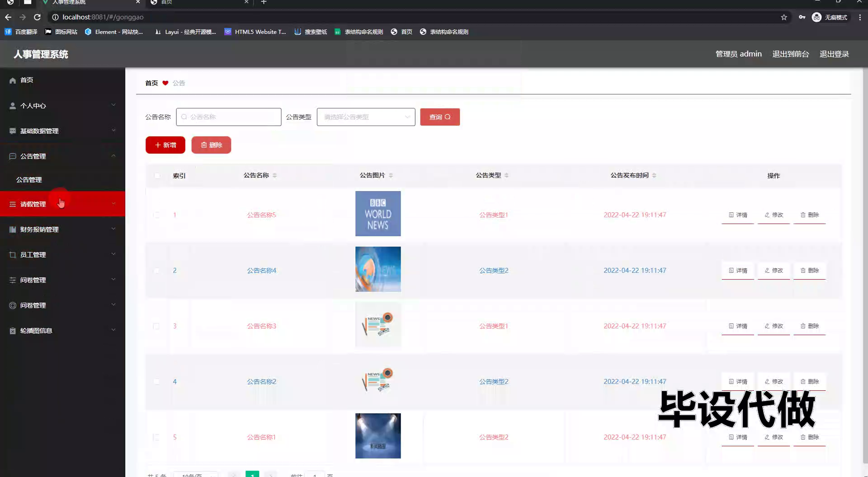Go to 首页 in the sidebar
Image resolution: width=868 pixels, height=477 pixels.
coord(27,80)
